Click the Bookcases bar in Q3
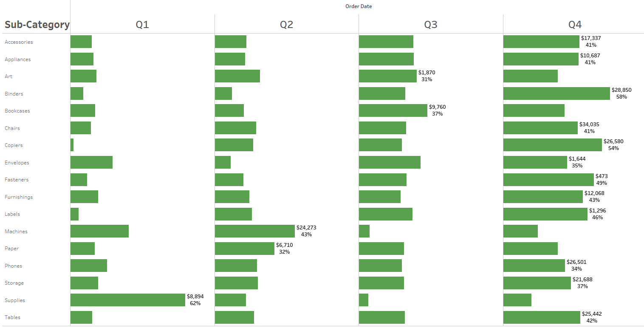Screen dimensions: 644x328 click(393, 110)
